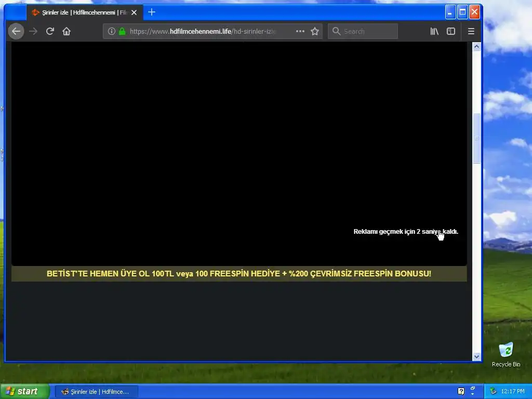Viewport: 532px width, 399px height.
Task: Close the Şirinler izle tab
Action: pos(134,12)
